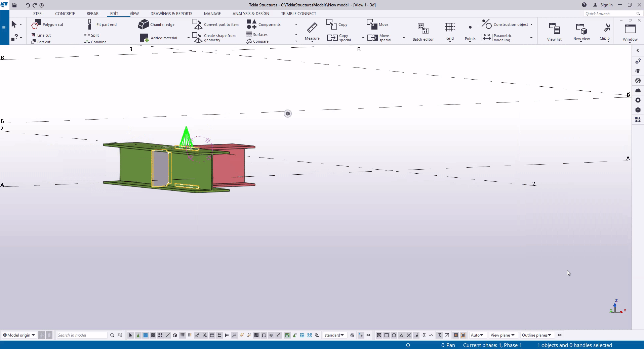Toggle snap to intersection points X
This screenshot has height=349, width=644.
(409, 335)
